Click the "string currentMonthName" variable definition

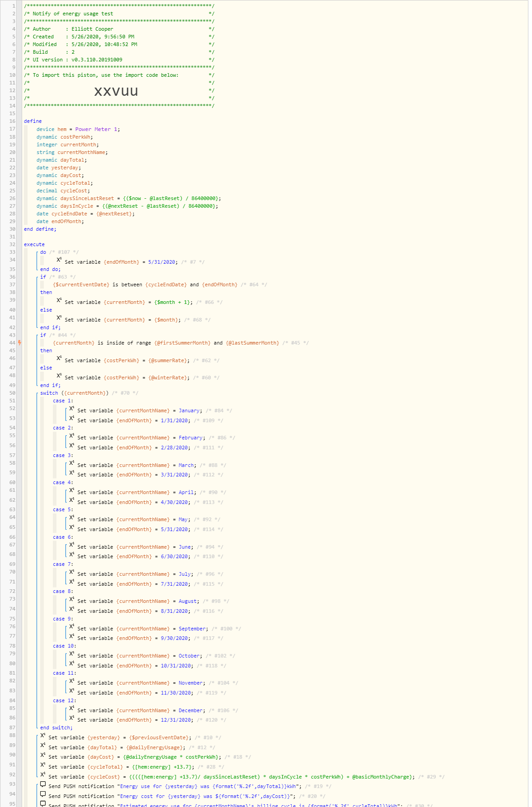tap(72, 152)
